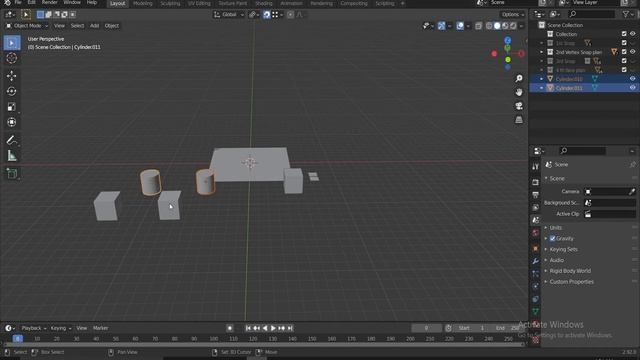This screenshot has height=360, width=640.
Task: Select the Add Cube tool
Action: click(x=12, y=173)
